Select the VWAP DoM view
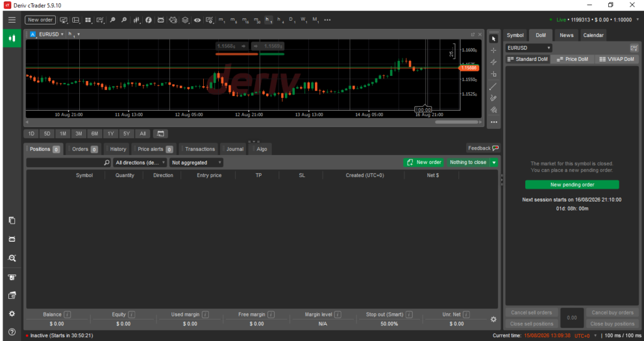Screen dimensions: 644x341 pos(617,59)
